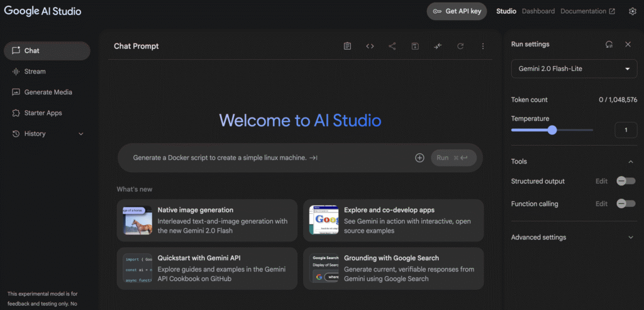Open the Native image generation card
The image size is (644, 310).
click(207, 221)
